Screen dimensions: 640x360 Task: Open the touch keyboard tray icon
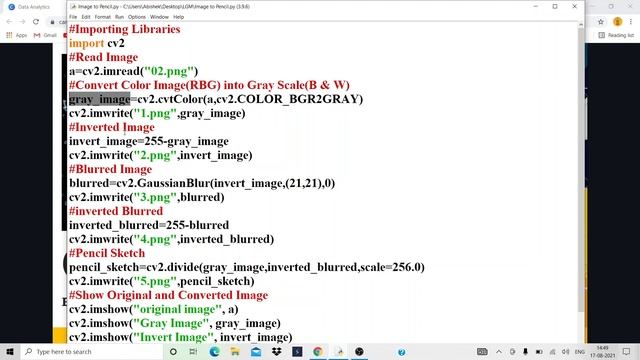click(x=482, y=351)
